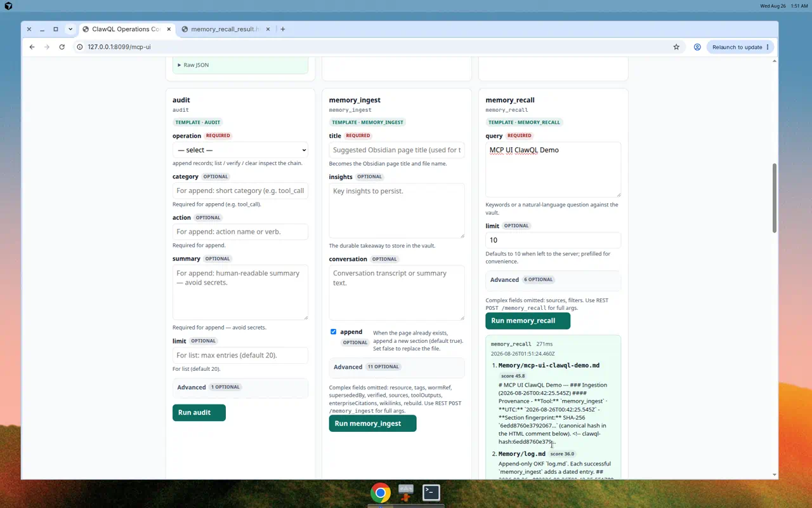This screenshot has height=508, width=812.
Task: Focus the audit action field
Action: point(240,232)
